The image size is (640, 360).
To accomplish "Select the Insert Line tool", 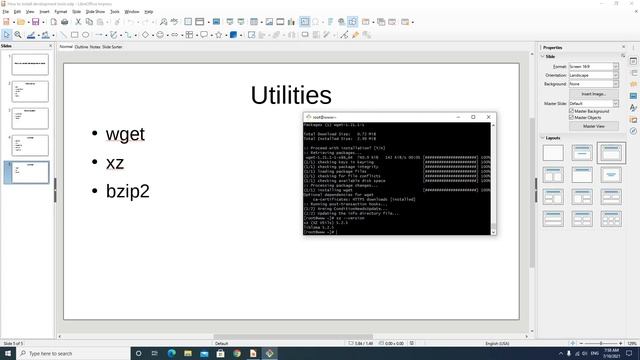I will [x=63, y=35].
